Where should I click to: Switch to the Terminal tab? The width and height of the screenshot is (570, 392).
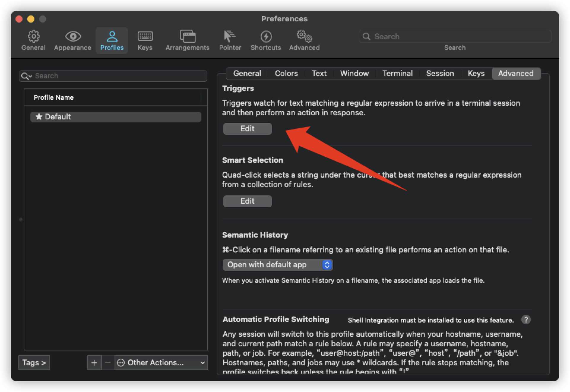397,73
